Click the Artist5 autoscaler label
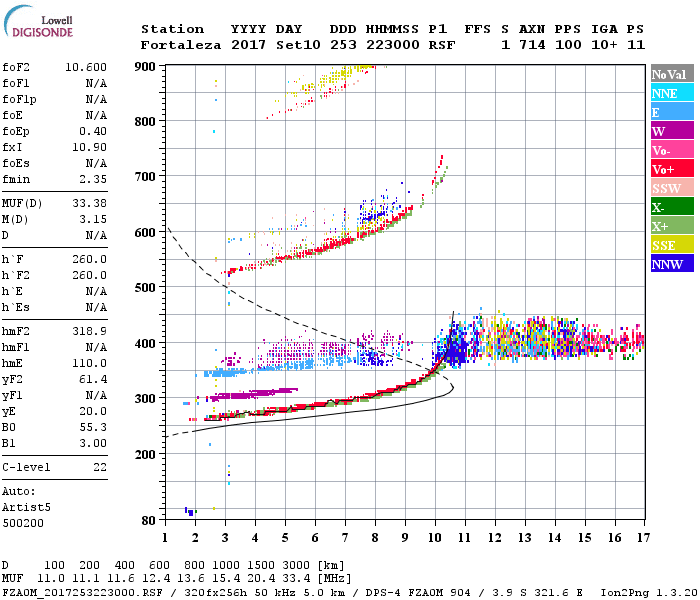The height and width of the screenshot is (600, 700). tap(26, 508)
